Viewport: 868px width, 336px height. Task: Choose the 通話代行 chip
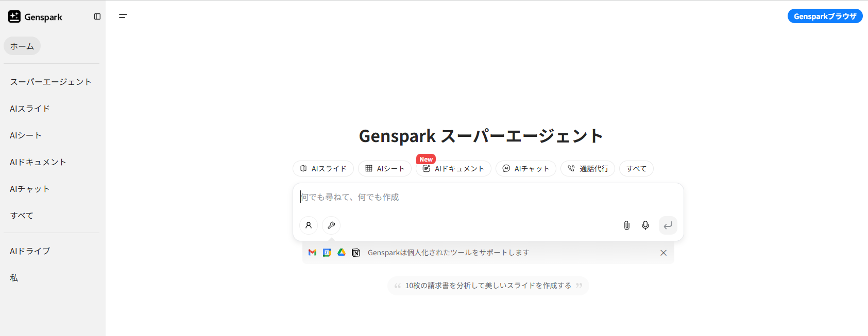click(588, 169)
